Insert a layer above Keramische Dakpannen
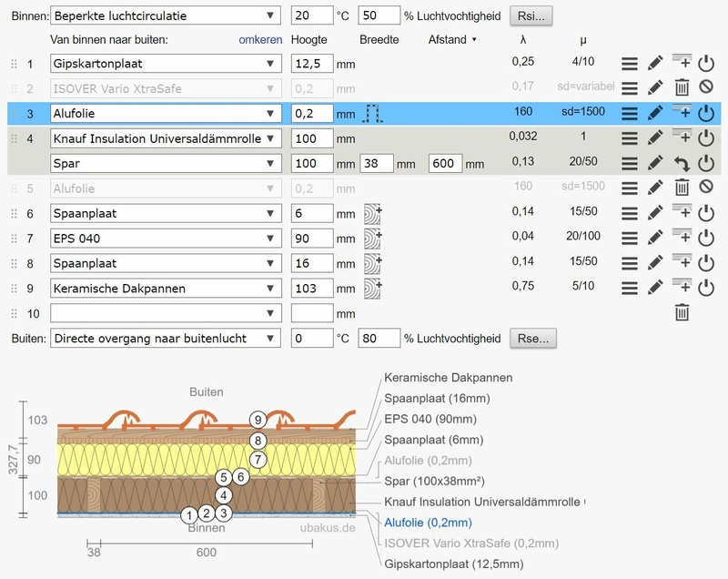The width and height of the screenshot is (728, 579). 682,287
